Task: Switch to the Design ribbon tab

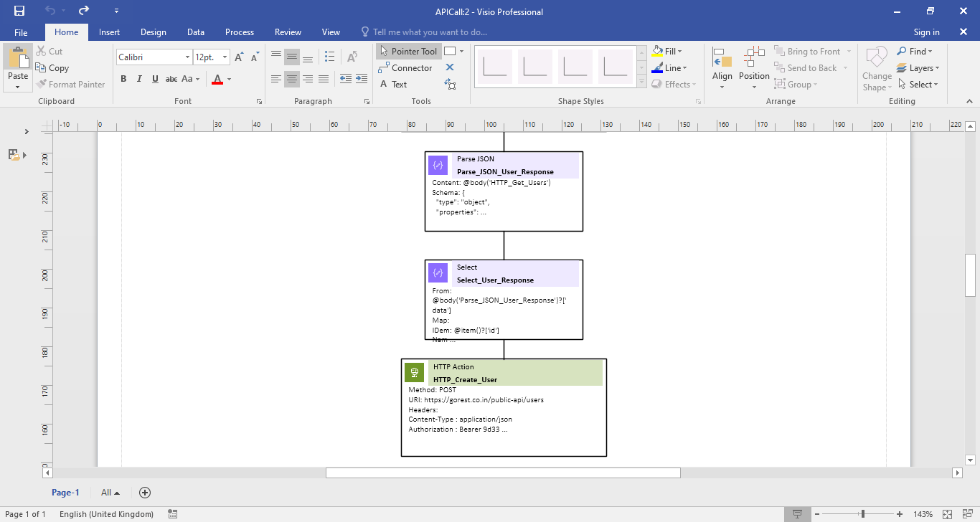Action: tap(153, 32)
